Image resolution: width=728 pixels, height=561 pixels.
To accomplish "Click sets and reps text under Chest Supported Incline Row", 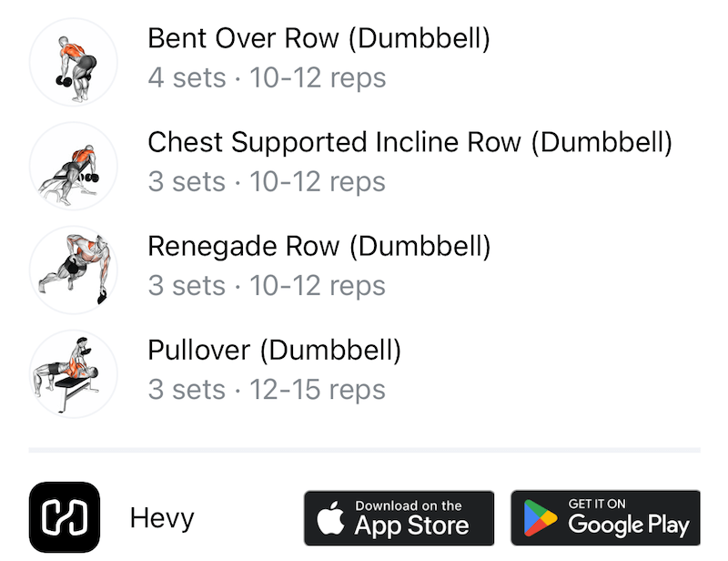I will click(267, 182).
